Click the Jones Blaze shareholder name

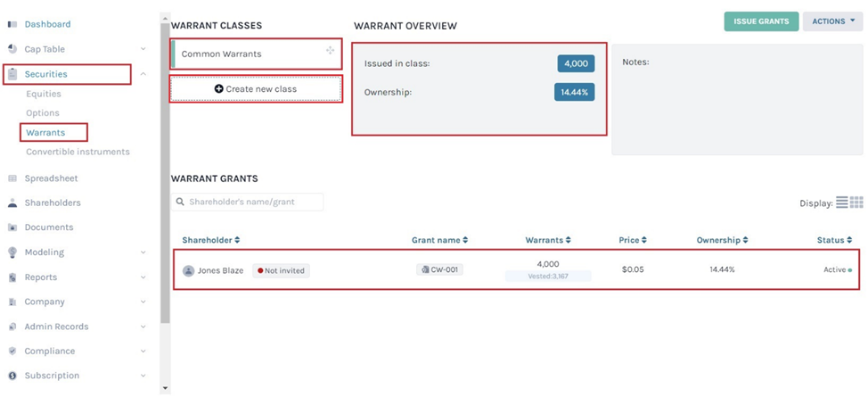point(220,270)
